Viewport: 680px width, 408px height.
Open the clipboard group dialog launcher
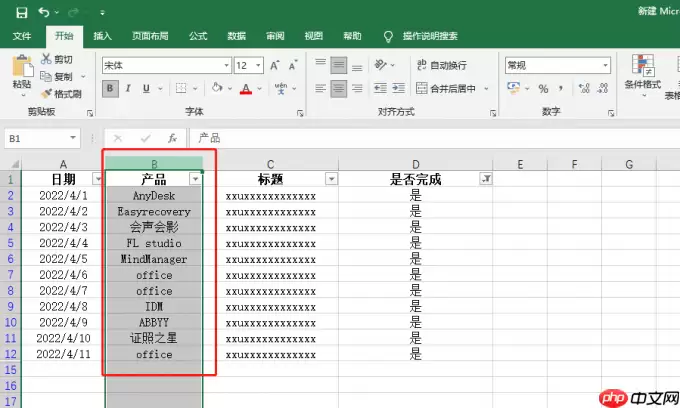click(90, 113)
